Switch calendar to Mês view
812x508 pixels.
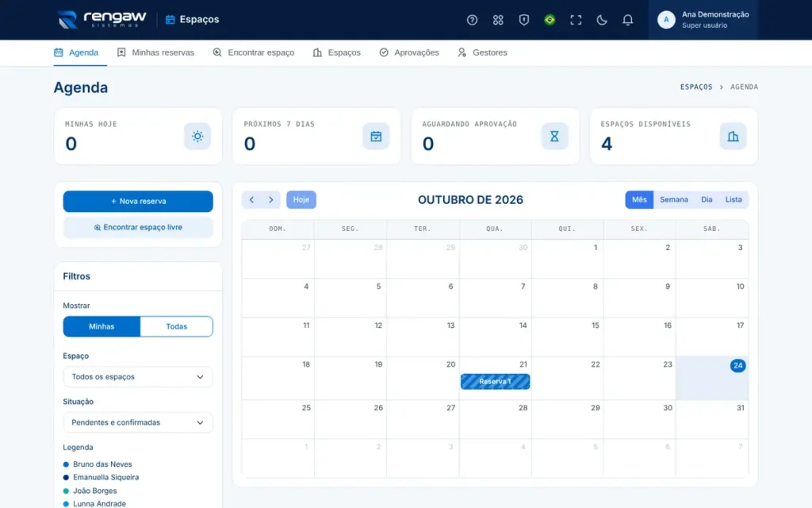pos(639,199)
